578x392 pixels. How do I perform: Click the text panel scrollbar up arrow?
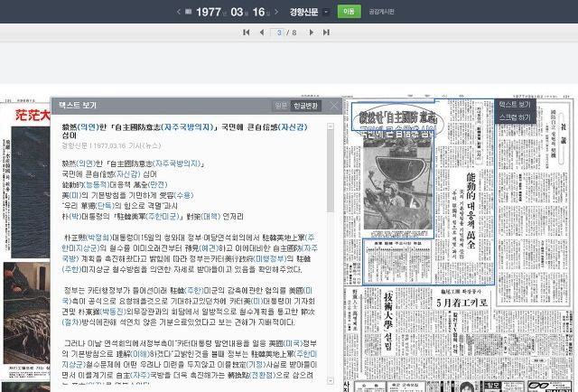coord(331,126)
